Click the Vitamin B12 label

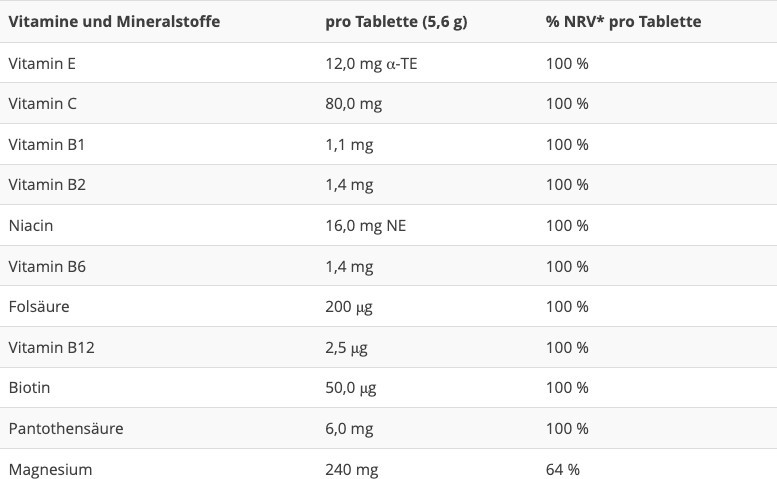[x=51, y=347]
